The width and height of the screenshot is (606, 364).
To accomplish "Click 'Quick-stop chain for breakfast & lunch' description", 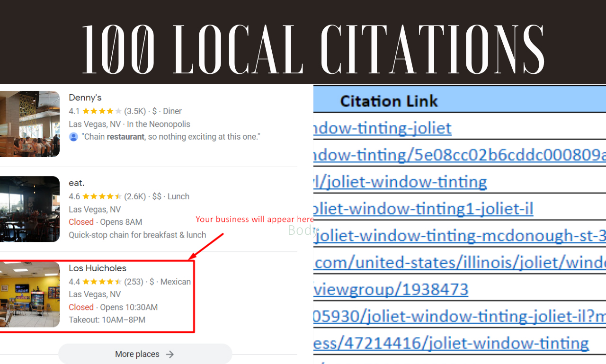I will (x=137, y=235).
